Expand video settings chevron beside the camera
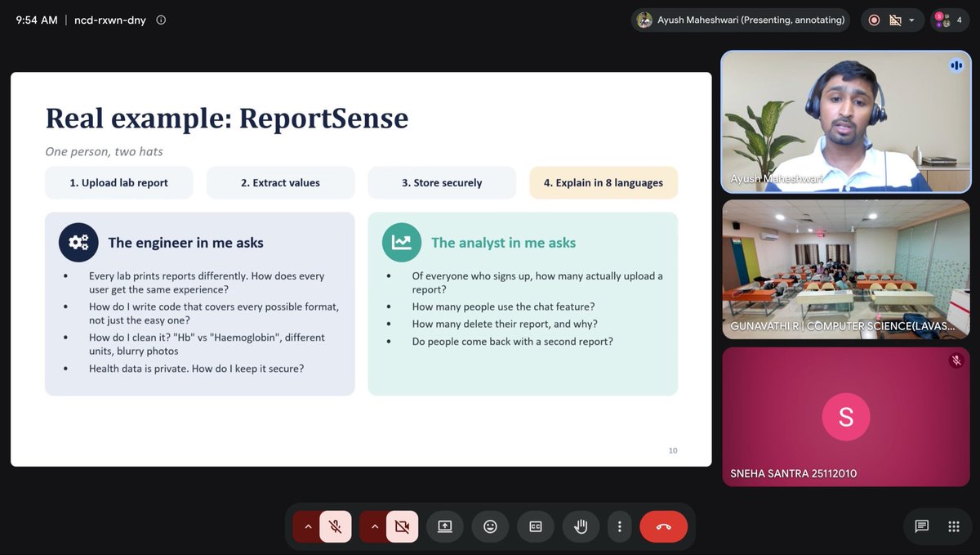Viewport: 980px width, 555px height. [375, 526]
